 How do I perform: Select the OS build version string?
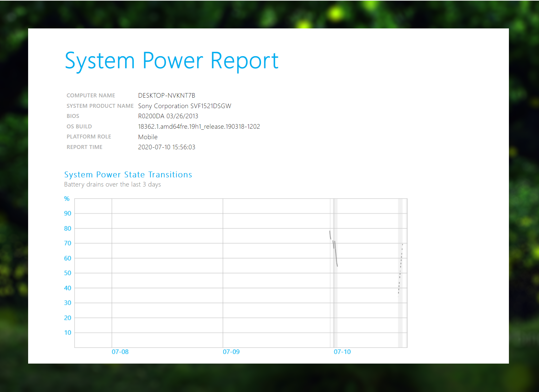click(199, 126)
